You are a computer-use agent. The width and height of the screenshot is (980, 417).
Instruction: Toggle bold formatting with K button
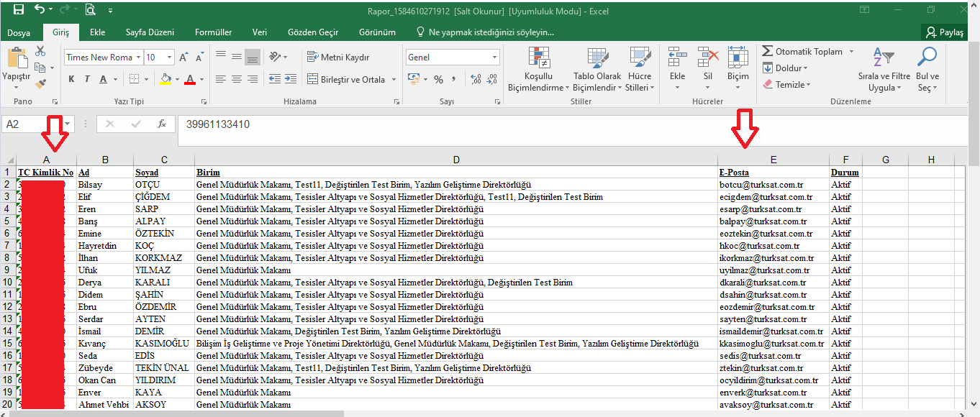point(71,79)
